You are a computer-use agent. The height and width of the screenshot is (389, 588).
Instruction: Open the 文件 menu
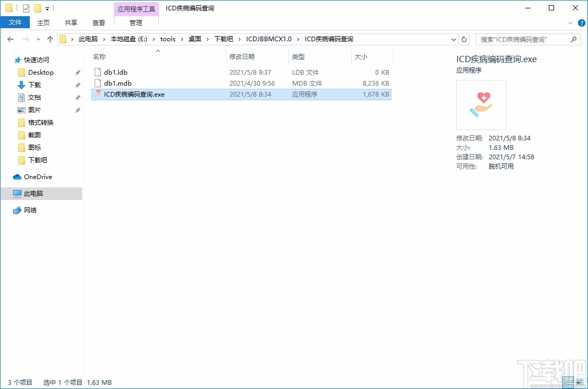15,22
